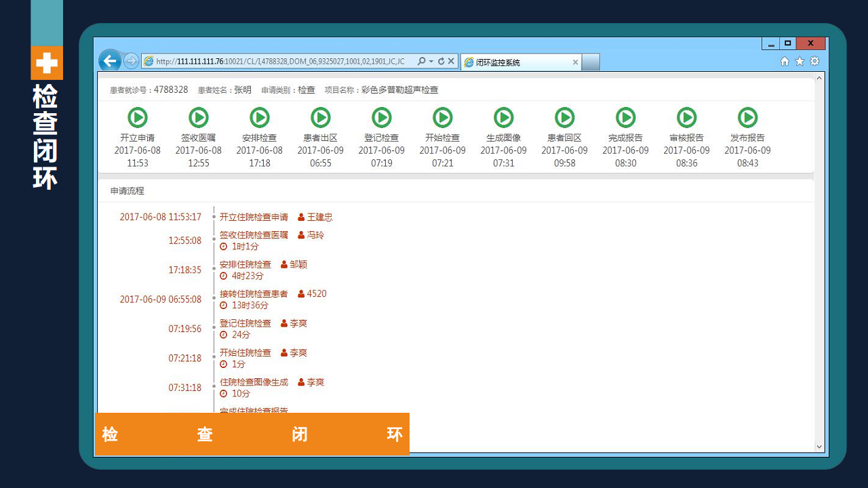The height and width of the screenshot is (488, 868).
Task: Expand the address bar search dropdown arrow
Action: (431, 61)
